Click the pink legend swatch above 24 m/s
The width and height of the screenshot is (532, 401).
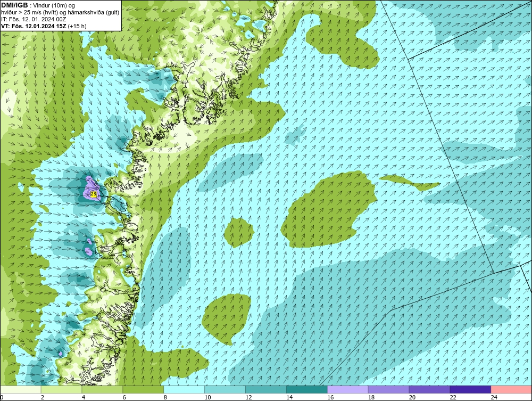(x=511, y=389)
